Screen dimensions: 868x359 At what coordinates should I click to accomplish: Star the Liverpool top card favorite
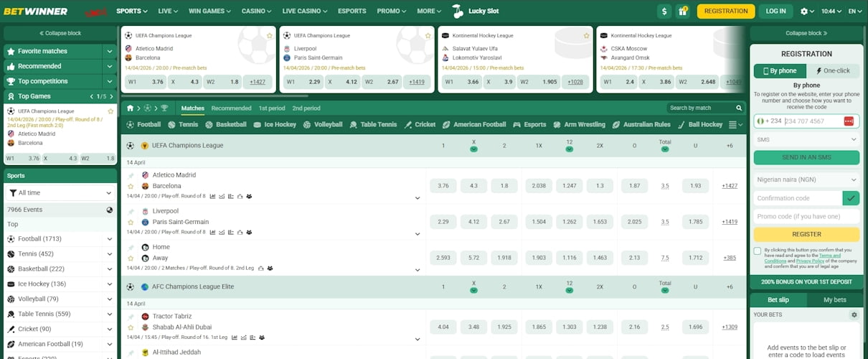pos(428,35)
